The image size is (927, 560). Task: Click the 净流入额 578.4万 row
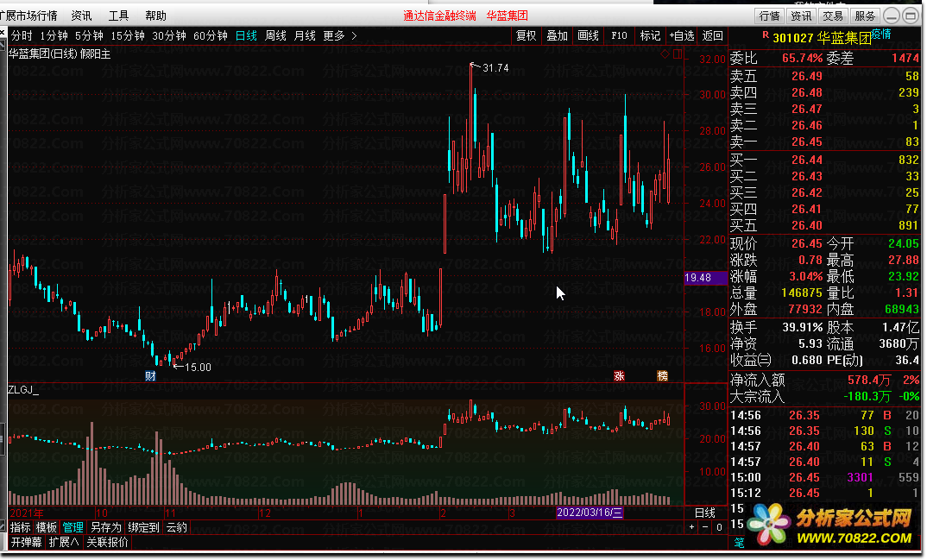(x=825, y=380)
